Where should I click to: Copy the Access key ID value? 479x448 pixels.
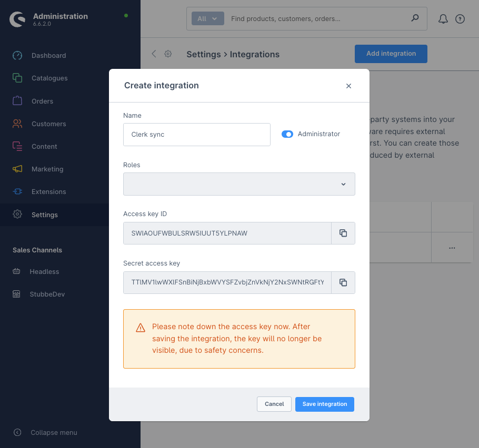[x=343, y=233]
